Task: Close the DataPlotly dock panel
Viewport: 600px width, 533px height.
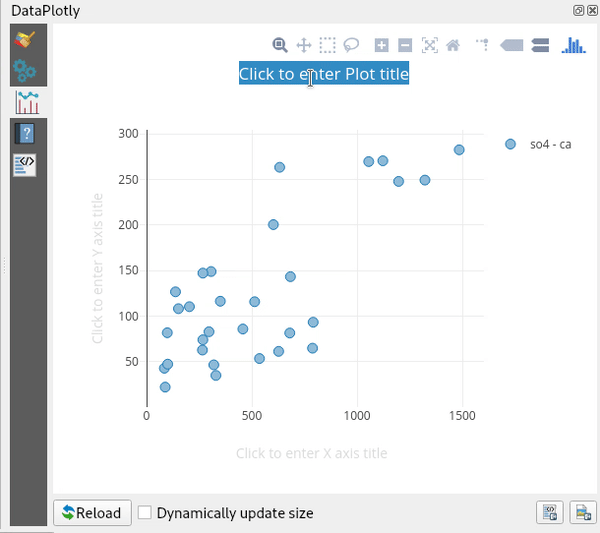Action: pos(592,10)
